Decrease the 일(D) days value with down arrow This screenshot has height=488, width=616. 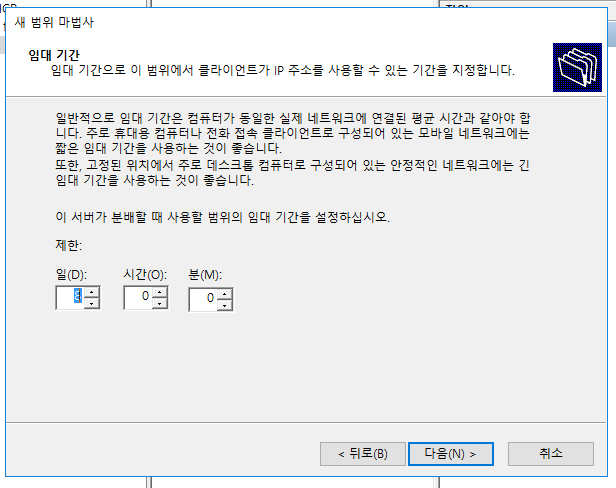click(x=92, y=303)
